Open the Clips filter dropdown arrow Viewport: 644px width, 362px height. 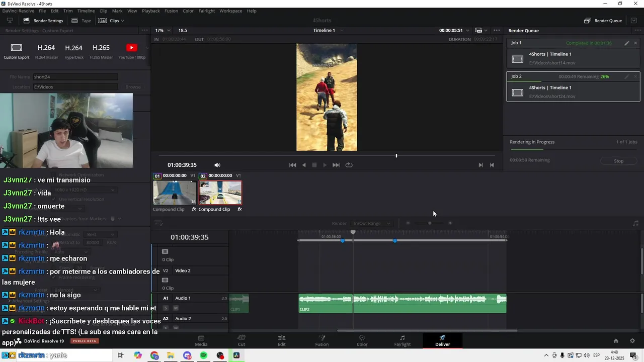coord(122,21)
